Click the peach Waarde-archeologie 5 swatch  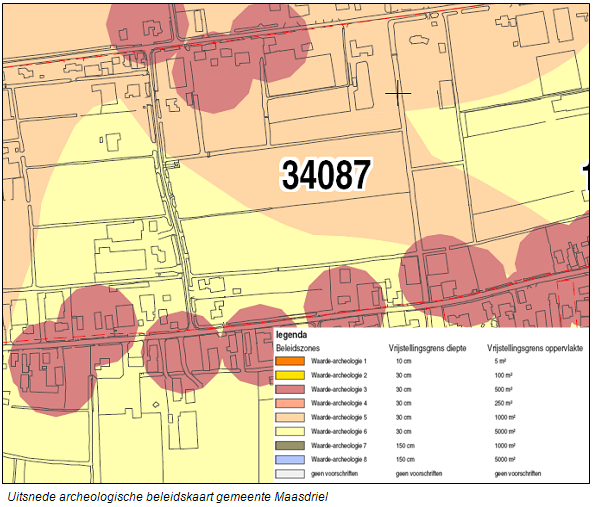pos(290,417)
